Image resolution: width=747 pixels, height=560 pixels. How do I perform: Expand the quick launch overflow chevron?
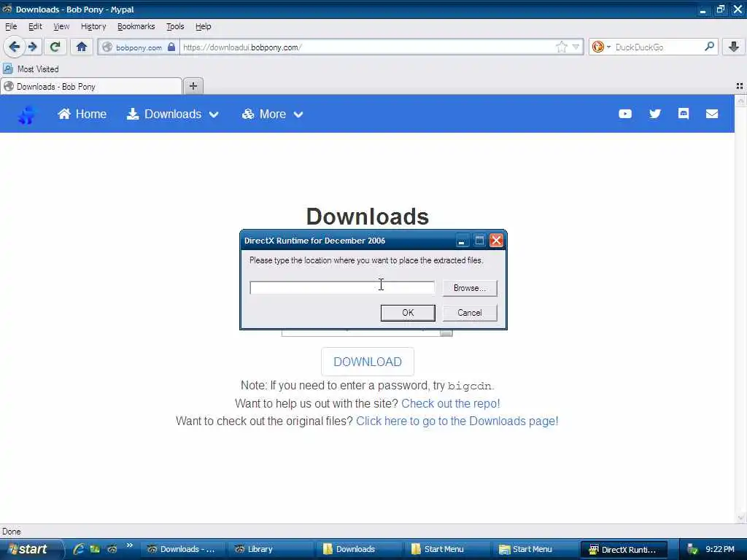pyautogui.click(x=130, y=545)
